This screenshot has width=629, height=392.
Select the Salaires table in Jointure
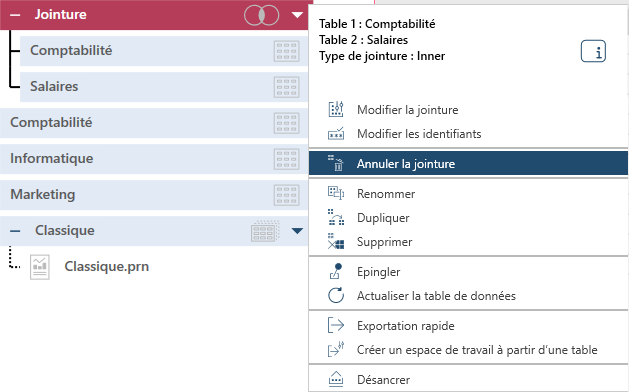click(164, 87)
